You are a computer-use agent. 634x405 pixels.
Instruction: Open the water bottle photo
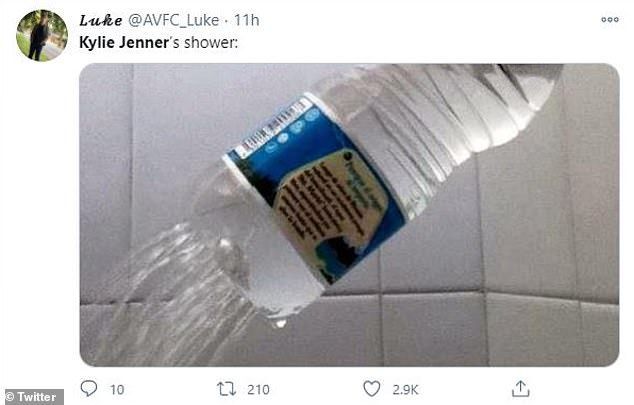[349, 215]
